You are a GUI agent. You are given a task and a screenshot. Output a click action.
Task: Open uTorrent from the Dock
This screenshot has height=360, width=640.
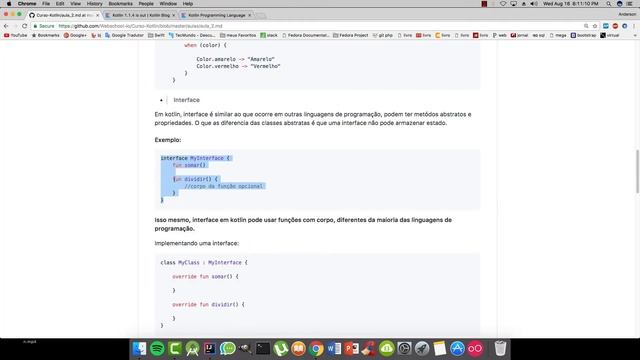[281, 349]
